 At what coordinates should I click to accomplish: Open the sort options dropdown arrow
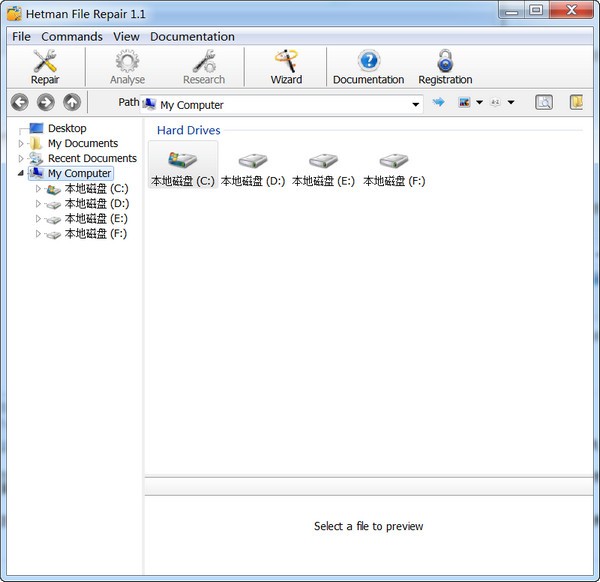tap(511, 102)
